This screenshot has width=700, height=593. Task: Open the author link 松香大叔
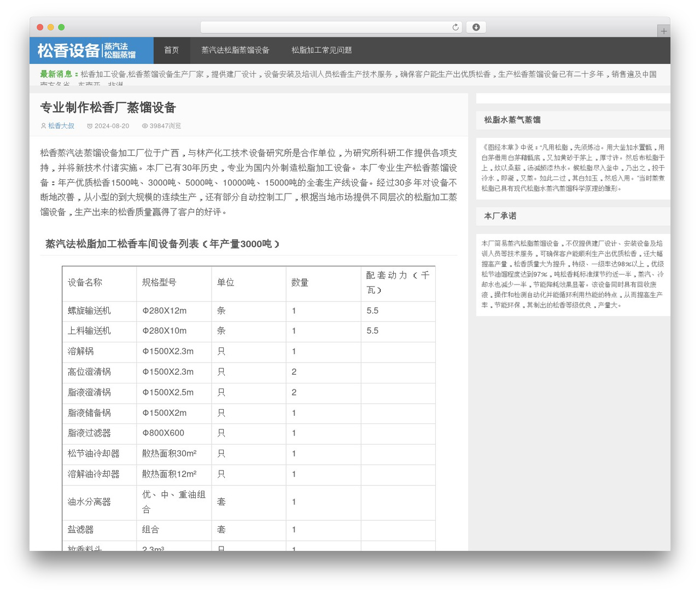pyautogui.click(x=61, y=126)
